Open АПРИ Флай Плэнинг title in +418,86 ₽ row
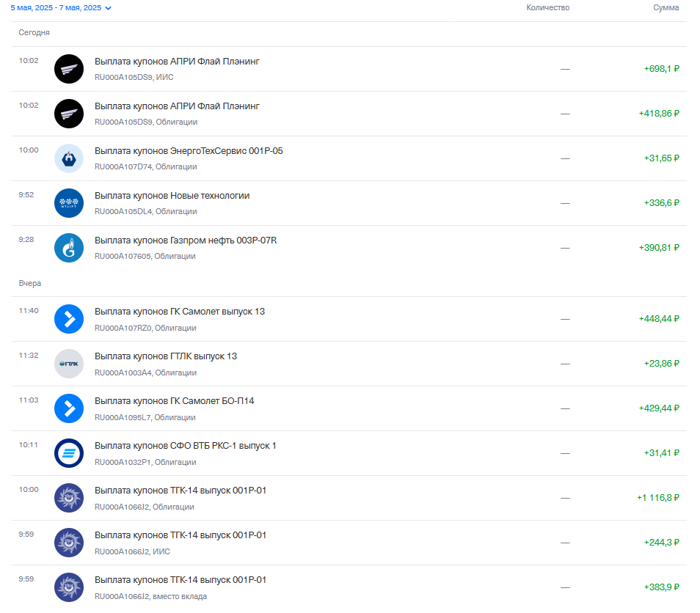This screenshot has height=613, width=700. 177,106
